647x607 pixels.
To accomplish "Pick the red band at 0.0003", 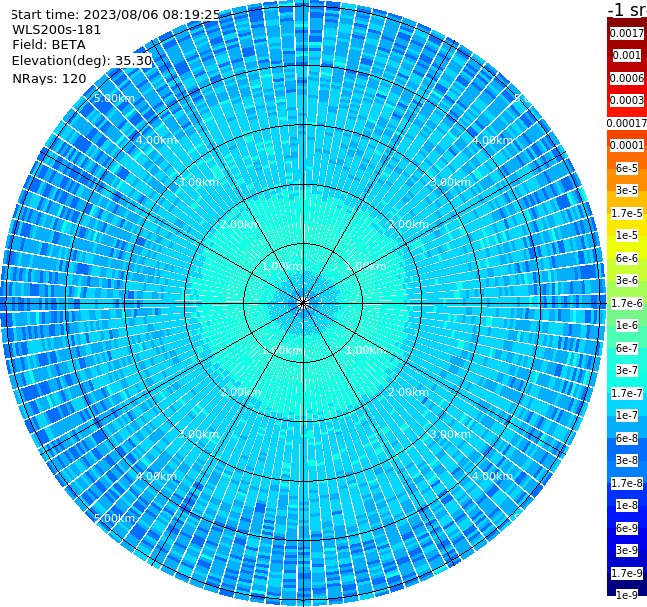I will [x=627, y=100].
